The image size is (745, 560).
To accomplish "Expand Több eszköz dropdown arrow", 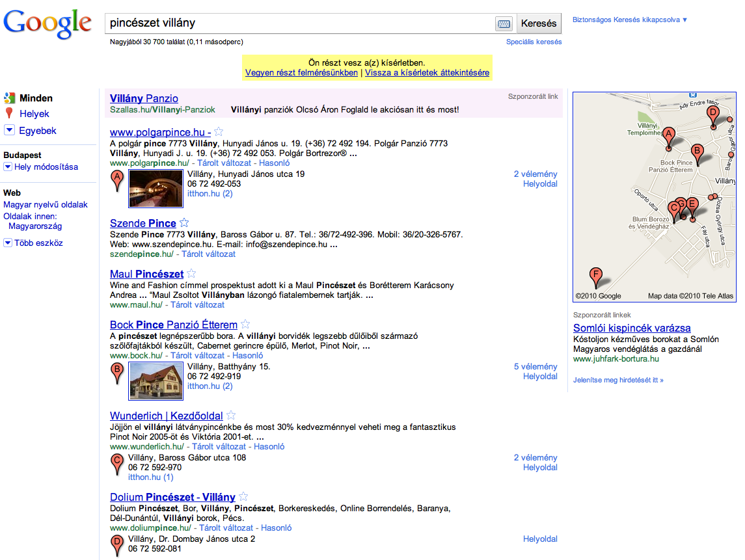I will (8, 243).
